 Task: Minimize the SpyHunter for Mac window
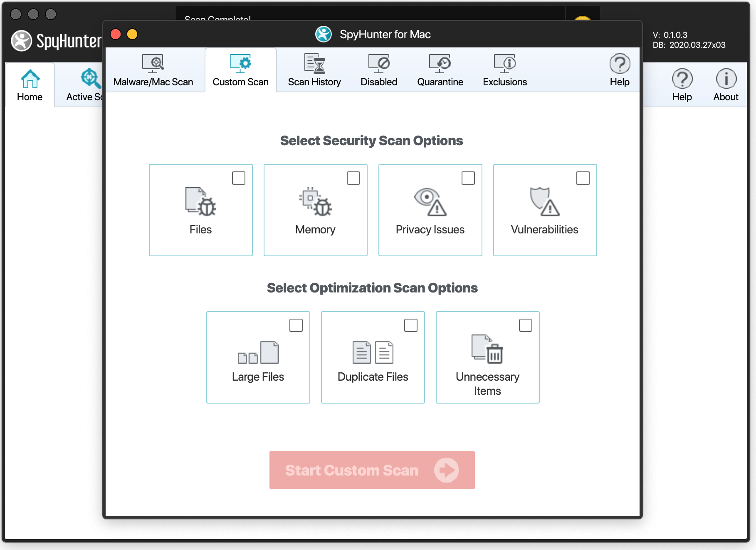click(x=132, y=34)
